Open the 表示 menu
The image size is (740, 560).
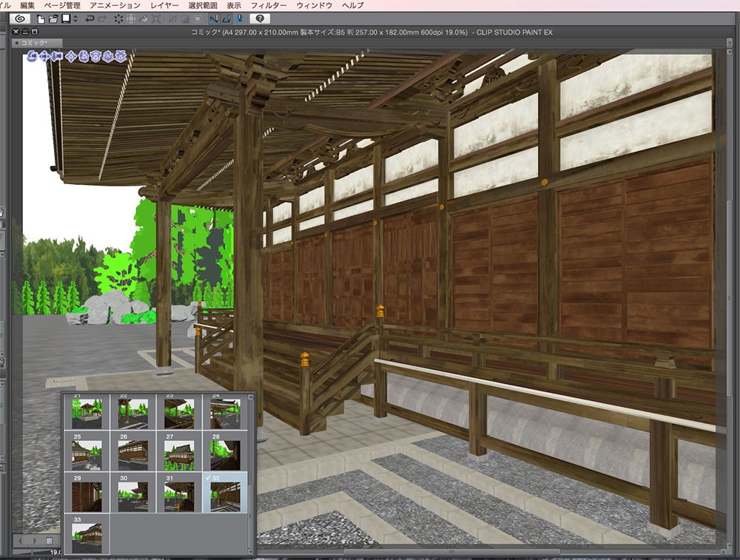coord(234,5)
